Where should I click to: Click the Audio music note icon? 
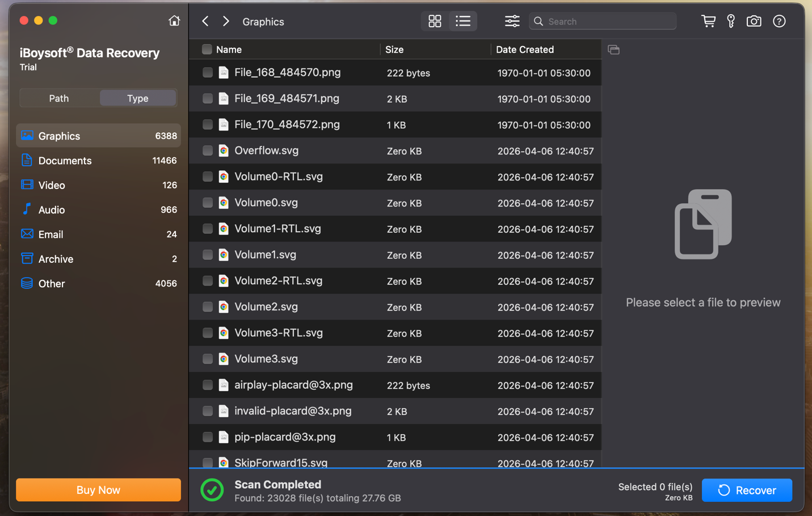(x=27, y=209)
